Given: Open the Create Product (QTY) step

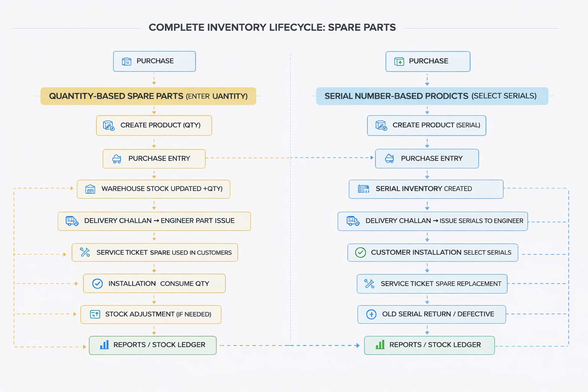Looking at the screenshot, I should [154, 126].
